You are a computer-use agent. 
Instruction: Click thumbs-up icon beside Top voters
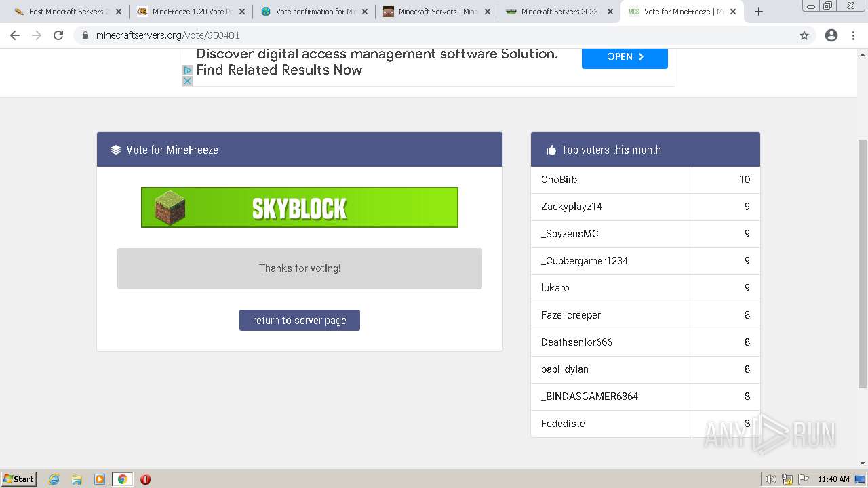[x=551, y=150]
